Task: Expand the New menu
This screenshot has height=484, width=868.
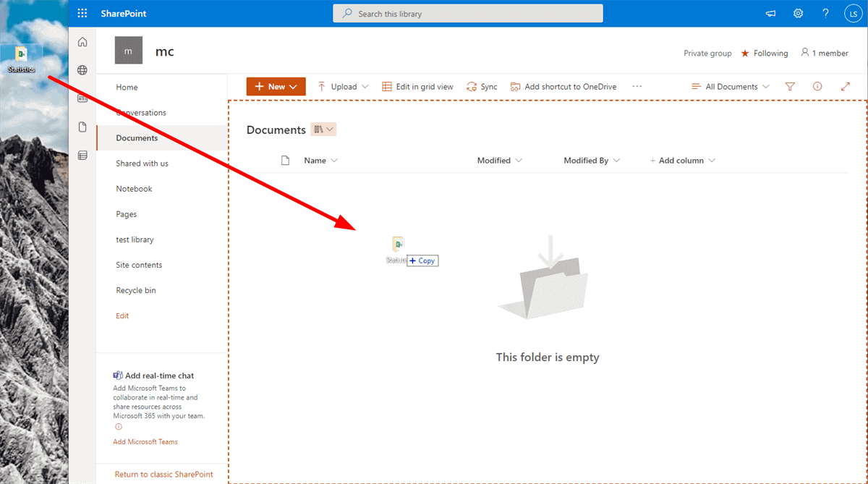Action: click(276, 86)
